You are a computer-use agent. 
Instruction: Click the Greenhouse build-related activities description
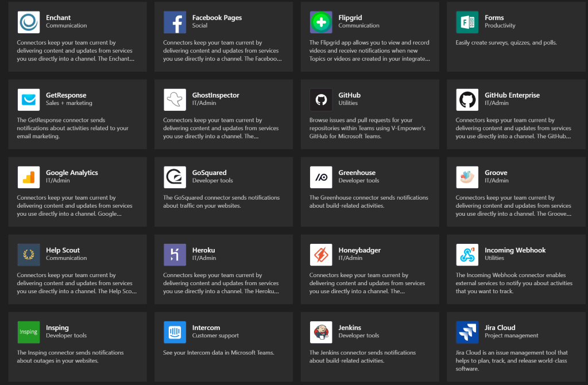click(369, 202)
